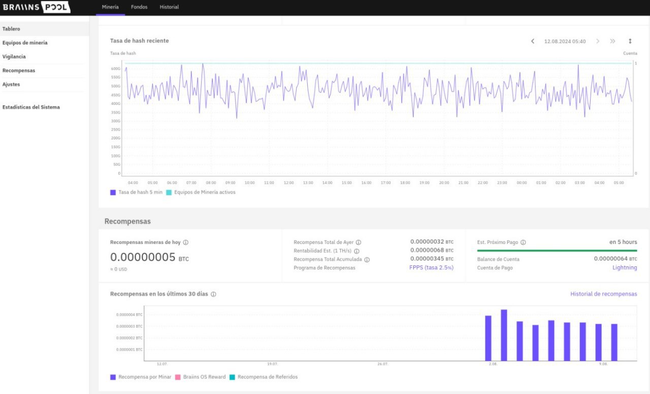This screenshot has width=650, height=394.
Task: Toggle Brains OS Reward legend entry
Action: (200, 377)
